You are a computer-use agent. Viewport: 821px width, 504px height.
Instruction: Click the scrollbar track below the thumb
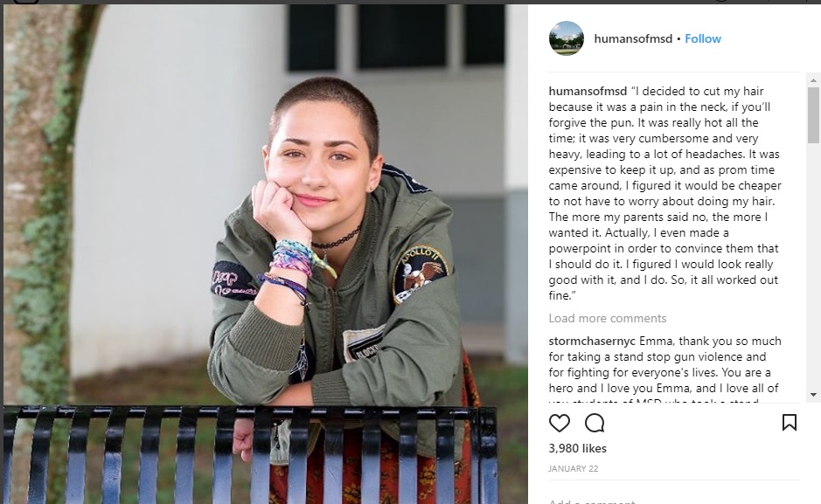click(x=813, y=266)
